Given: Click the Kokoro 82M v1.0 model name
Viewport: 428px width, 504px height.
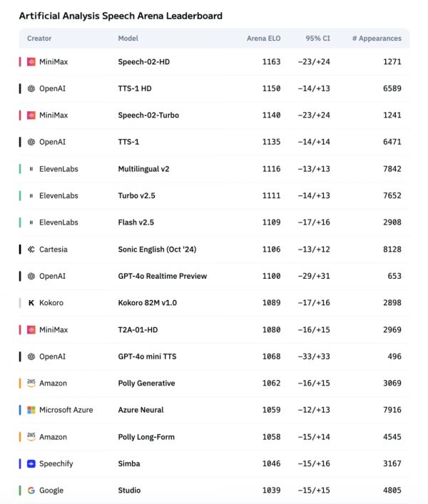Looking at the screenshot, I should tap(147, 303).
